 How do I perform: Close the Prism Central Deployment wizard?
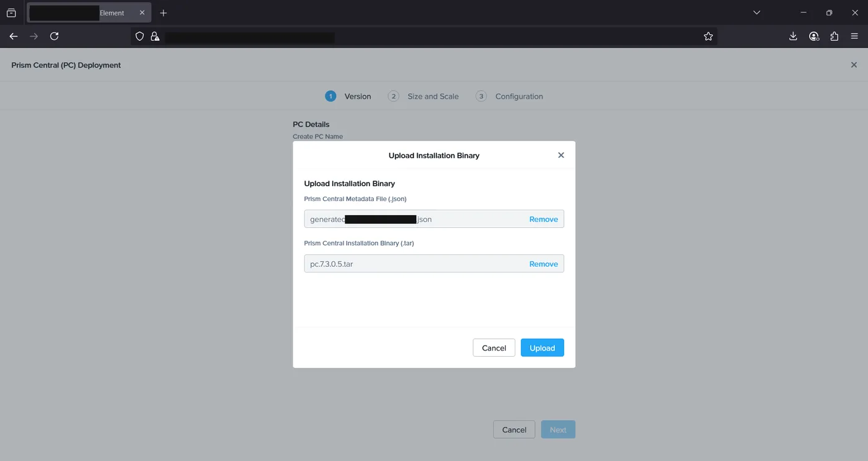854,65
